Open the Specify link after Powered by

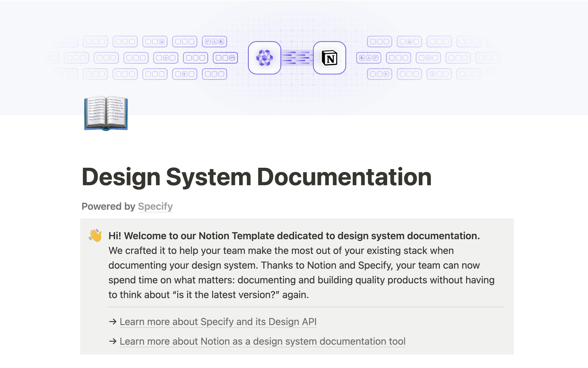point(155,206)
